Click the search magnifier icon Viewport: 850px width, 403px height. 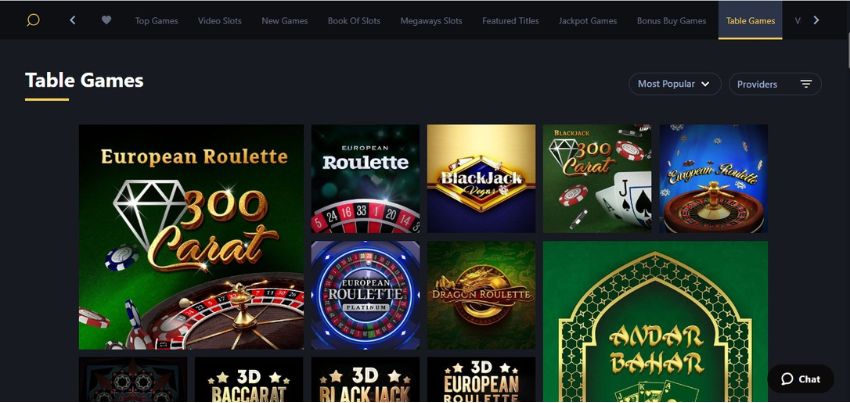[33, 20]
